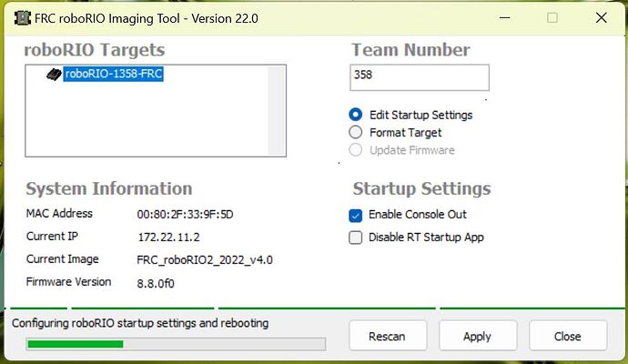Click MAC address 00:80:2F:33:9F:5D value
This screenshot has width=628, height=364.
pyautogui.click(x=185, y=214)
